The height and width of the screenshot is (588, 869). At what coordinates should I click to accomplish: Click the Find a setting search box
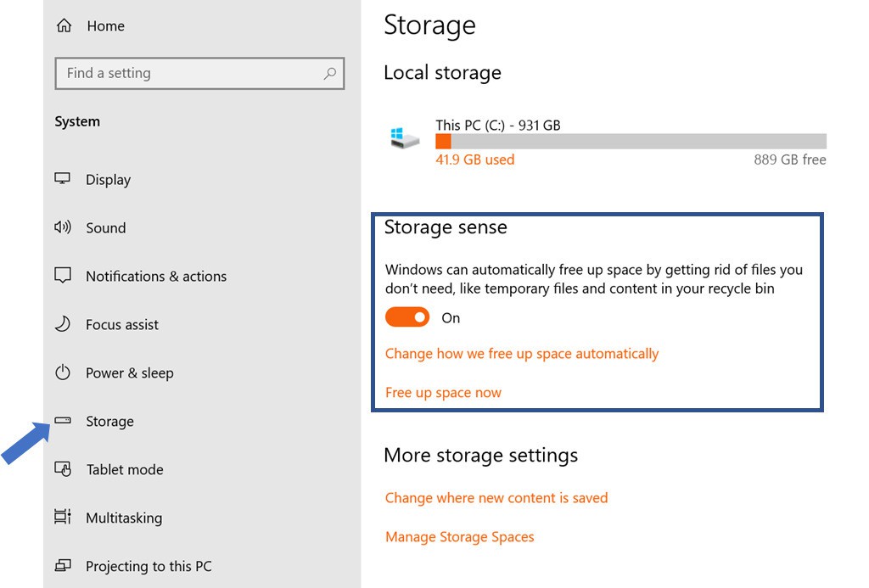[187, 74]
